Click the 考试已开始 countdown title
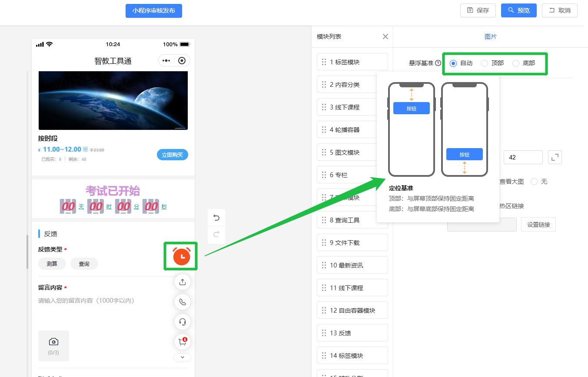Screen dimensions: 588x377 click(113, 191)
